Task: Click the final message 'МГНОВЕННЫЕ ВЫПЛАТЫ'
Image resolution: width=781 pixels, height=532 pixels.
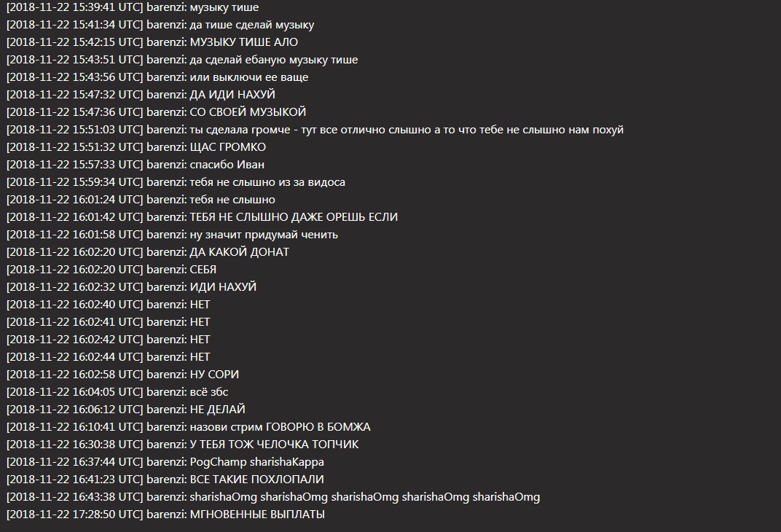Action: click(257, 515)
